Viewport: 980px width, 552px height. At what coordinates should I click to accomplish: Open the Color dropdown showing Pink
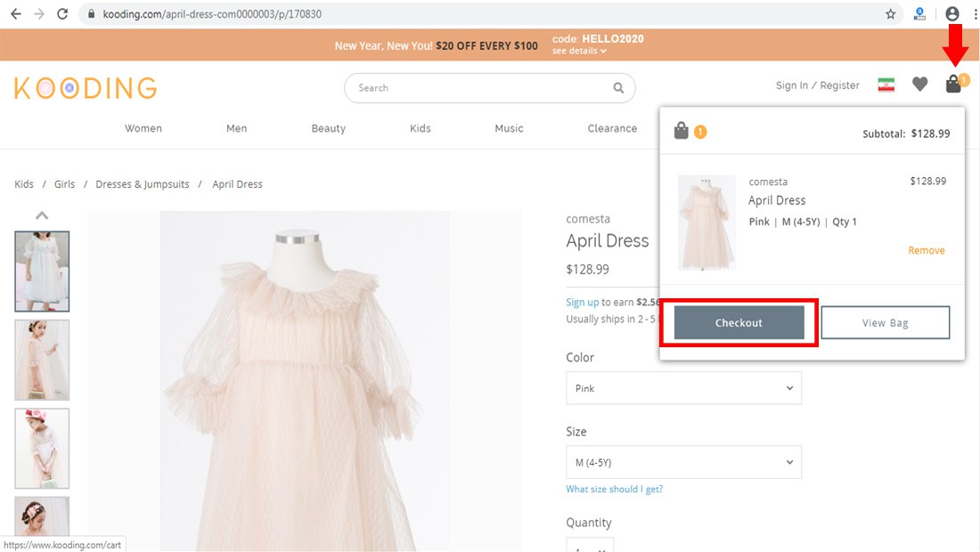683,388
